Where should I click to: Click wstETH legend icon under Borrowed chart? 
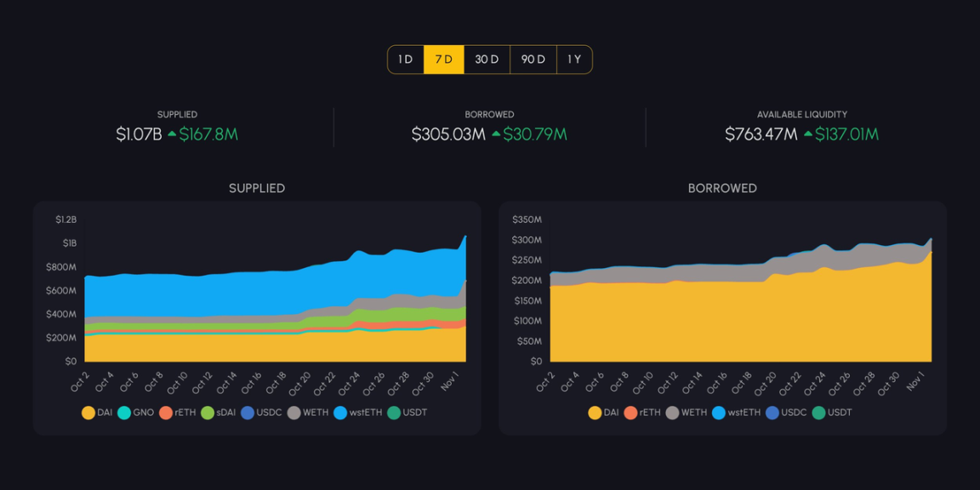719,413
